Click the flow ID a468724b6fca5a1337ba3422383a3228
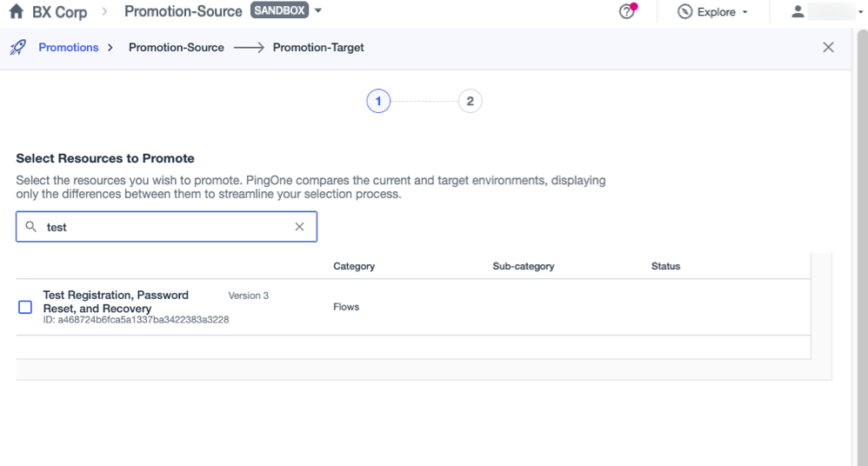 pyautogui.click(x=137, y=320)
